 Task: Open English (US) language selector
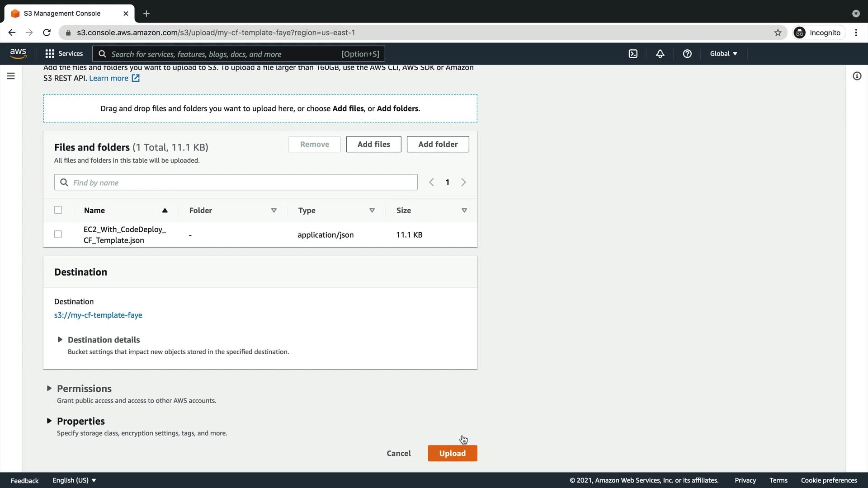click(x=74, y=480)
